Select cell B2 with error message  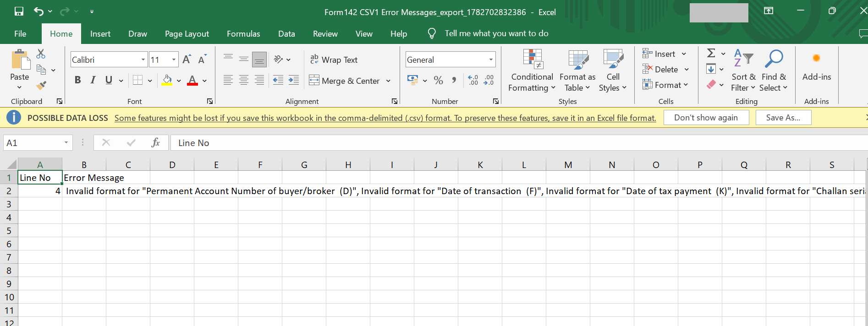(84, 191)
